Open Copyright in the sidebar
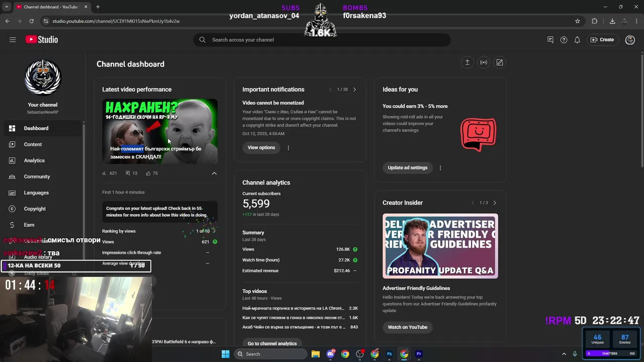Image resolution: width=644 pixels, height=362 pixels. coord(42,209)
